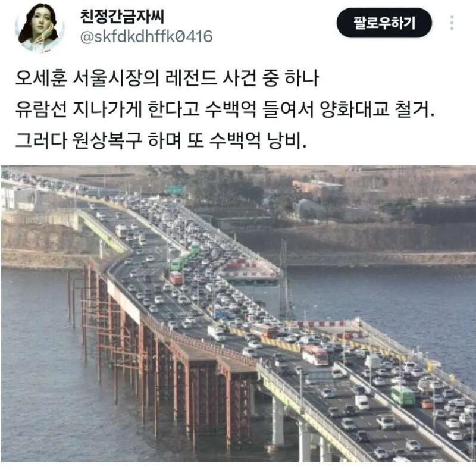Click the word 수백억 in the second line
Screen dimensions: 476x470
point(230,109)
